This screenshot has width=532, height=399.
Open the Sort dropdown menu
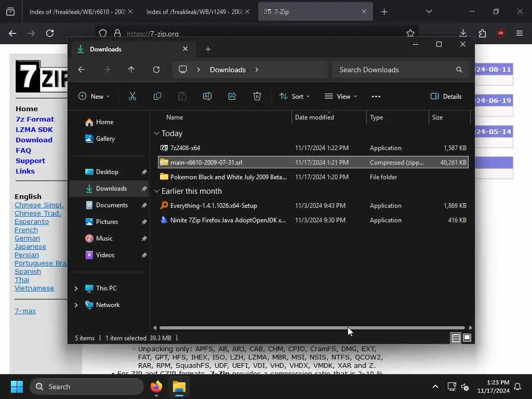295,96
